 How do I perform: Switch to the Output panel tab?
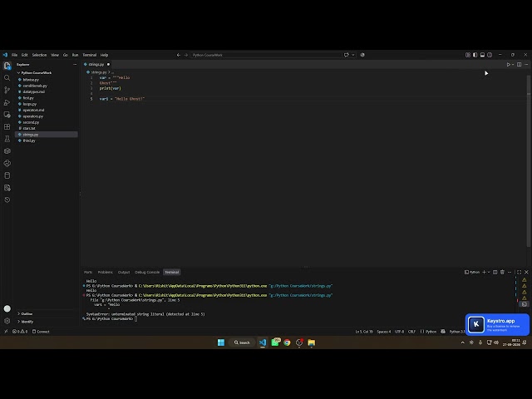click(124, 272)
